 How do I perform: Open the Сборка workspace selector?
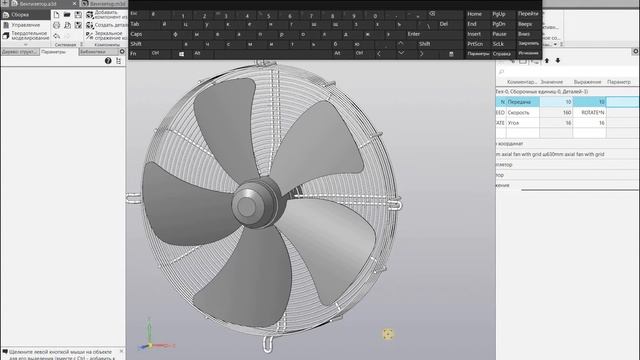(25, 15)
